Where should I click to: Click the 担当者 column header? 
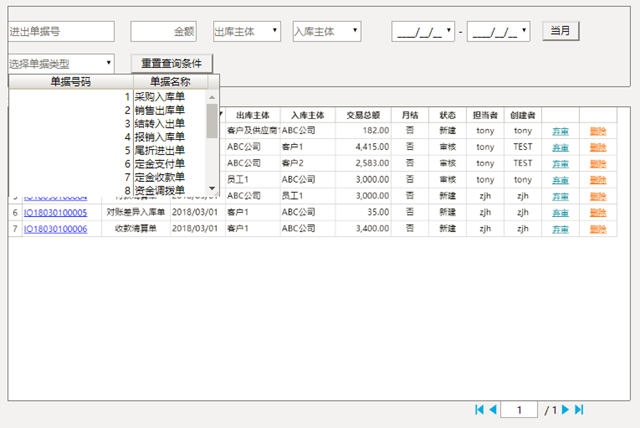click(x=485, y=115)
